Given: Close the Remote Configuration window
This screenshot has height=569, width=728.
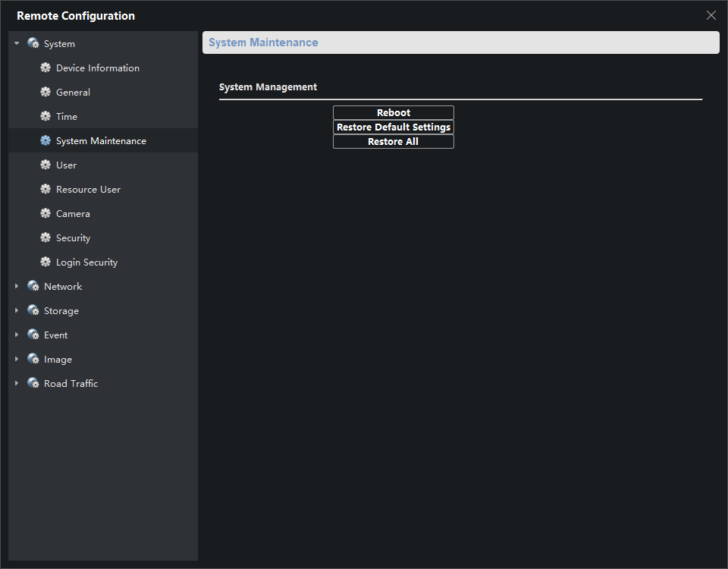Looking at the screenshot, I should pyautogui.click(x=711, y=15).
